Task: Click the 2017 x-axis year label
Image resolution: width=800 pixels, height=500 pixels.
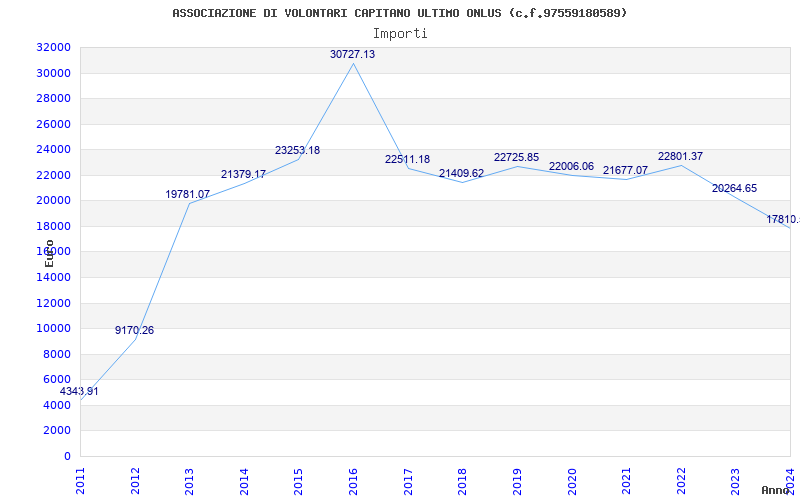Action: click(x=408, y=481)
